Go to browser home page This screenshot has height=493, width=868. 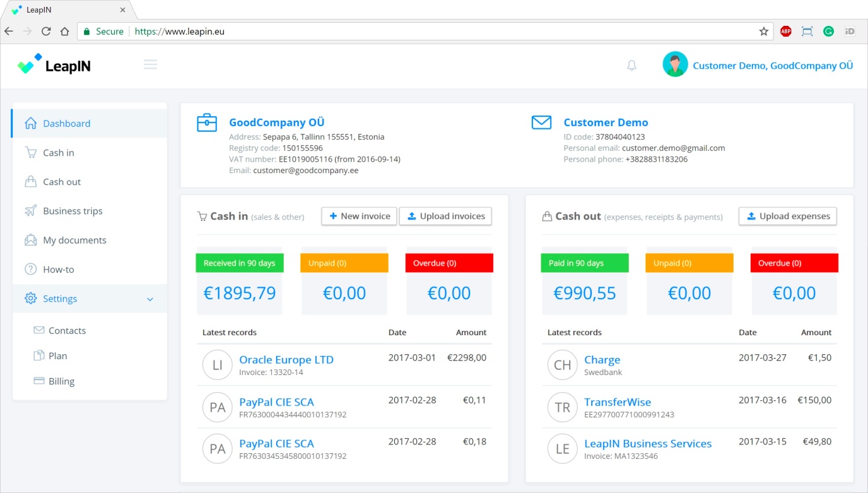pos(64,31)
